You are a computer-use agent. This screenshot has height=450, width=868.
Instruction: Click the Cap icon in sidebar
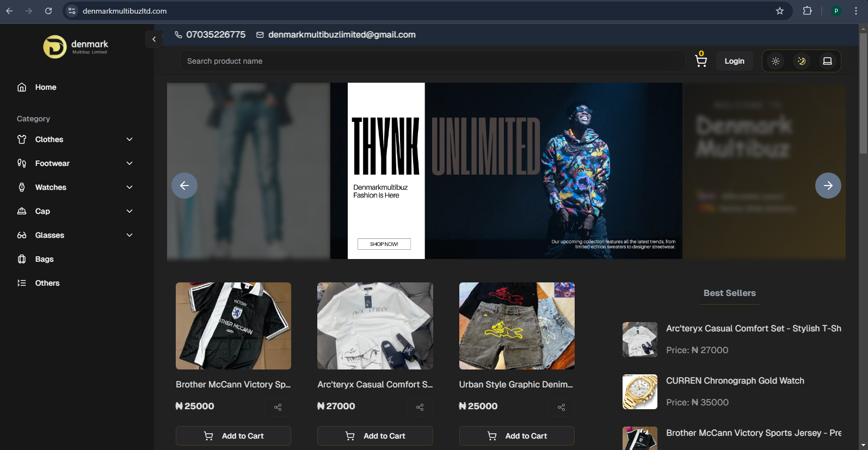[x=22, y=211]
